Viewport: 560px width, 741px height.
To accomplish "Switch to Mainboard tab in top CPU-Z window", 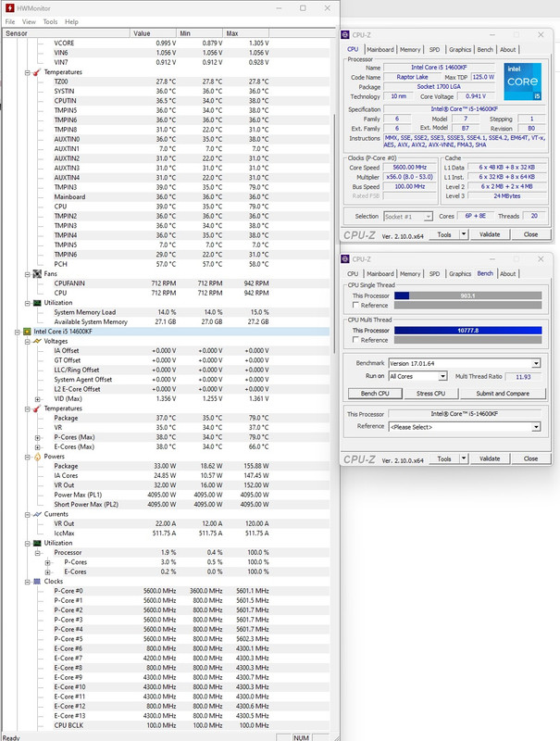I will coord(380,50).
